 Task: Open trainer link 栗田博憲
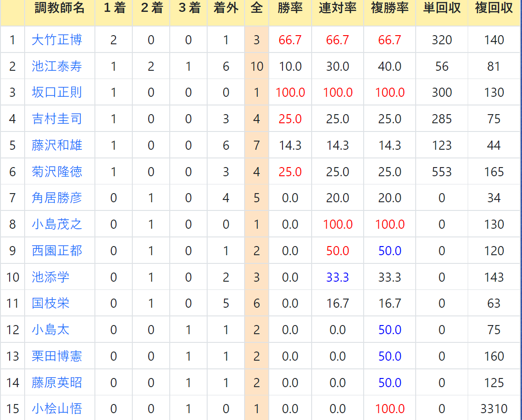click(x=57, y=356)
